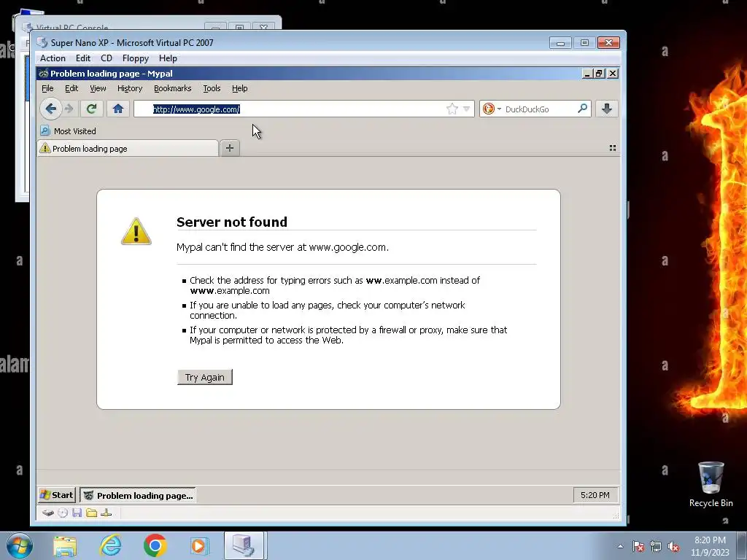Screen dimensions: 747x560
Task: Click the Server not found heading
Action: [231, 222]
